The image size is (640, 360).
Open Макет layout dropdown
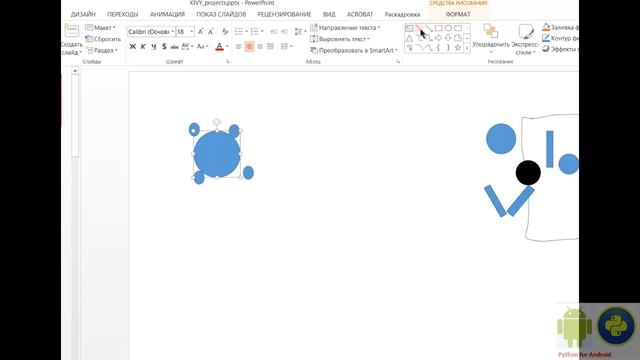tap(100, 27)
